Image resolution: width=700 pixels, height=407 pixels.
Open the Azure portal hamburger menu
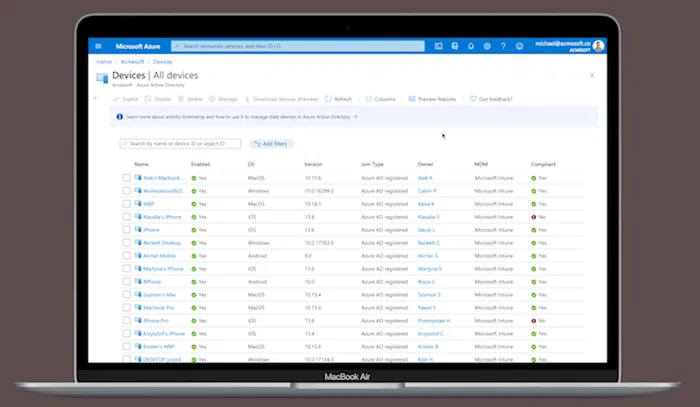[98, 46]
